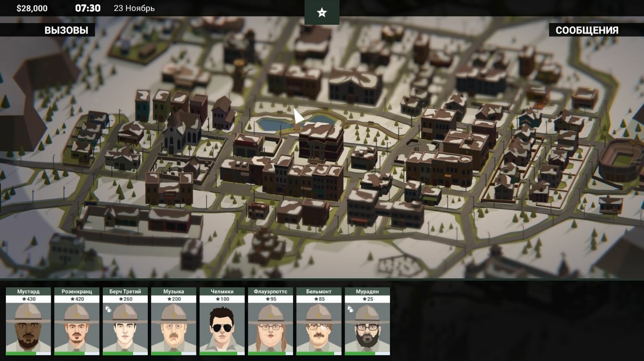
Task: Click Розенкранц's star rating 420
Action: [77, 299]
